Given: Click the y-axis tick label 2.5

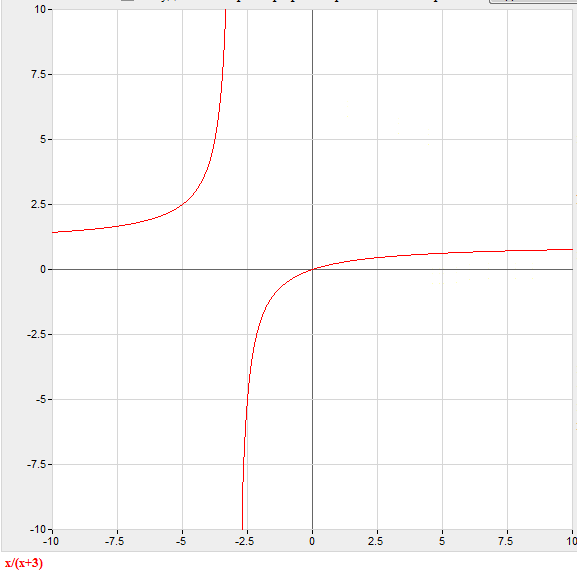Looking at the screenshot, I should (x=39, y=204).
